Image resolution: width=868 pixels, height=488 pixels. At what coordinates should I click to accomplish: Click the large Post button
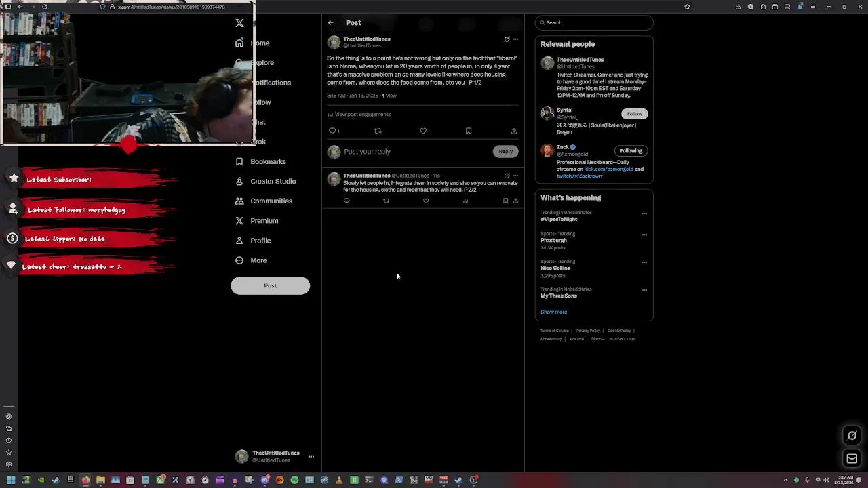pos(270,285)
